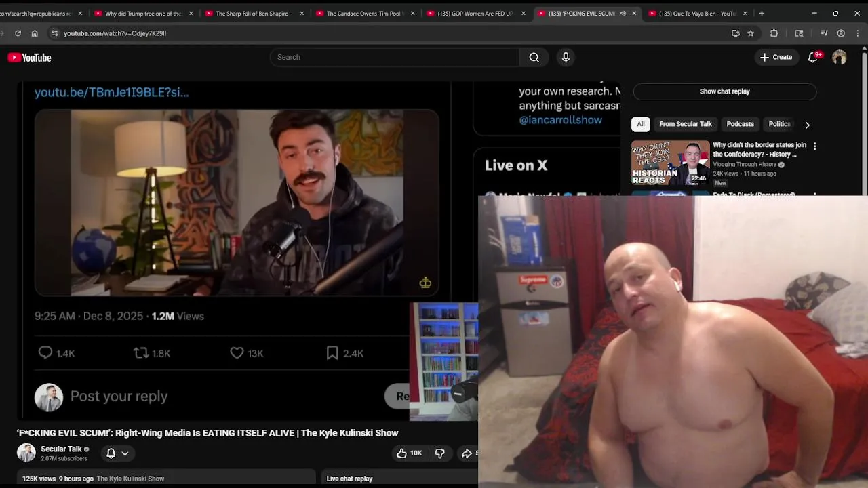This screenshot has height=488, width=868.
Task: Open the media control icon in browser toolbar
Action: coord(824,33)
